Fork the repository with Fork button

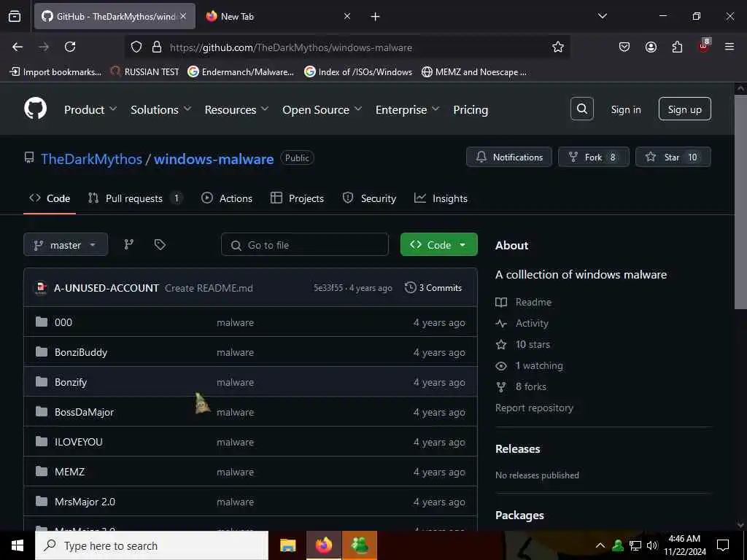(x=594, y=157)
